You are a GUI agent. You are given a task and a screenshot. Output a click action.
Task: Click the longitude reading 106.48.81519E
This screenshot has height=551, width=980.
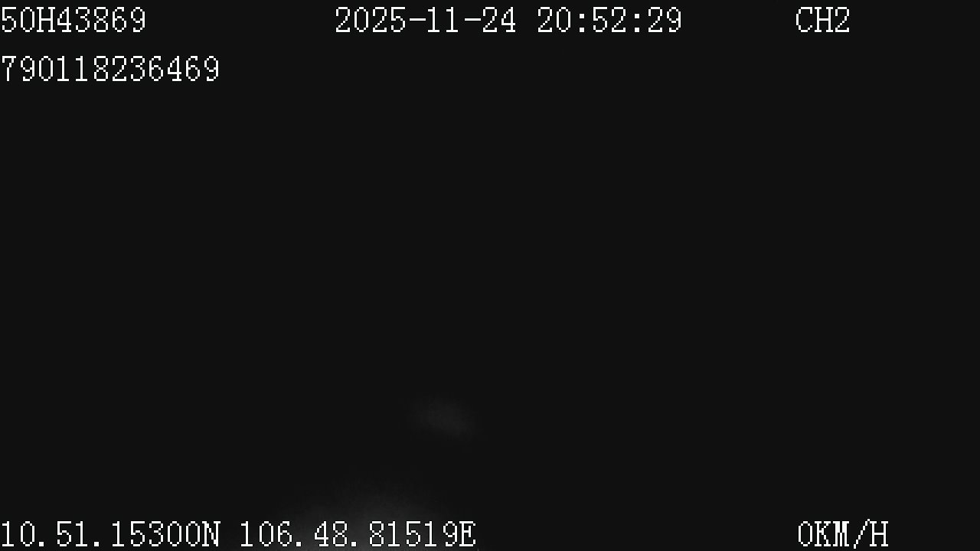358,534
